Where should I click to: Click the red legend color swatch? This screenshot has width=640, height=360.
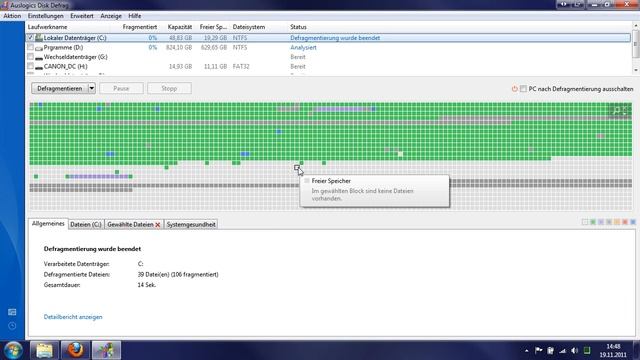[x=625, y=222]
